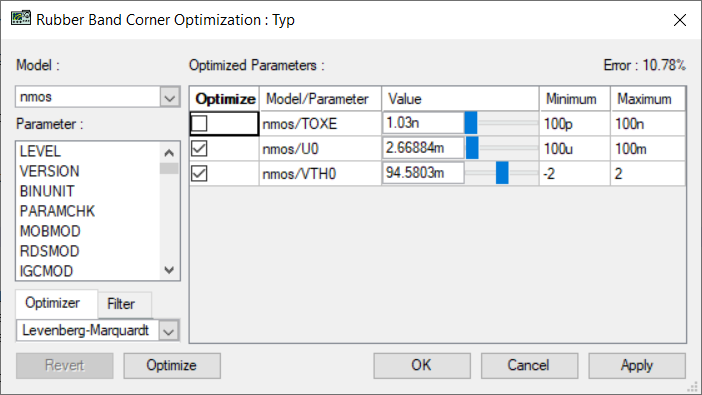The width and height of the screenshot is (702, 395).
Task: Click the VTH0 value field 94.5803m
Action: coord(424,173)
